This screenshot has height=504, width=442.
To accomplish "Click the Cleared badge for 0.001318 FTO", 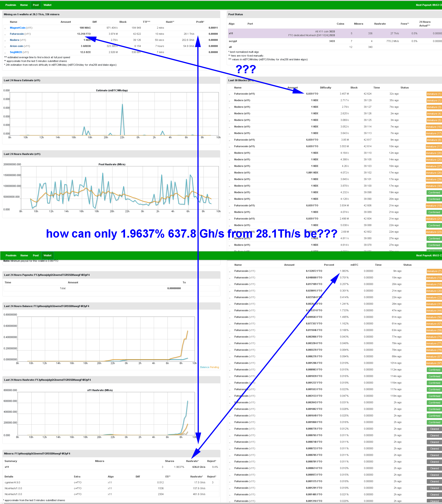I will [x=434, y=501].
